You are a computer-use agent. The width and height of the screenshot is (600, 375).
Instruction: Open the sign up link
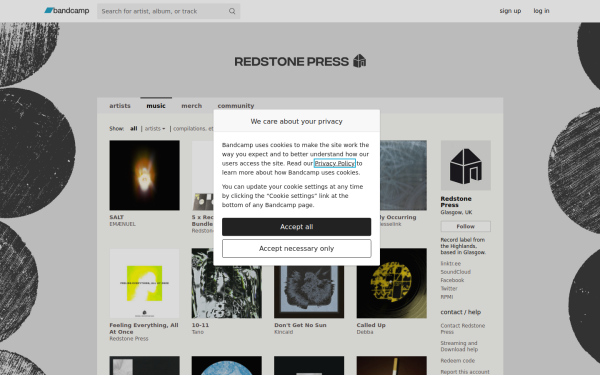click(x=510, y=11)
